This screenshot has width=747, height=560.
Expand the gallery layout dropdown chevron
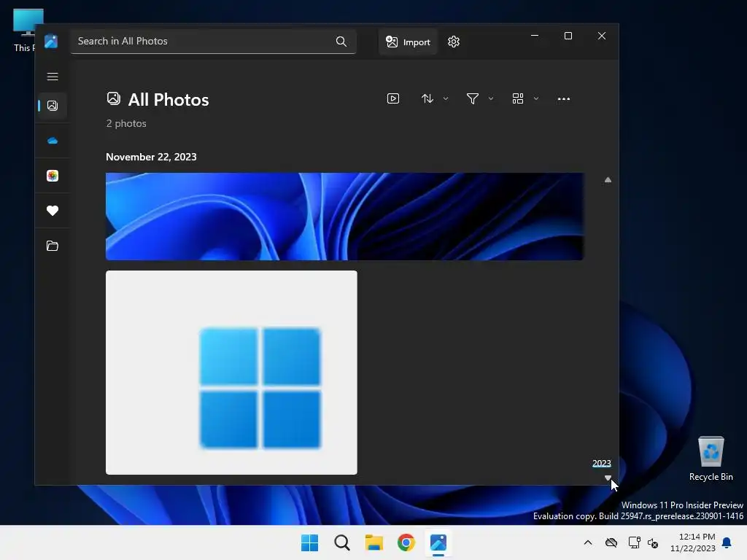(536, 98)
